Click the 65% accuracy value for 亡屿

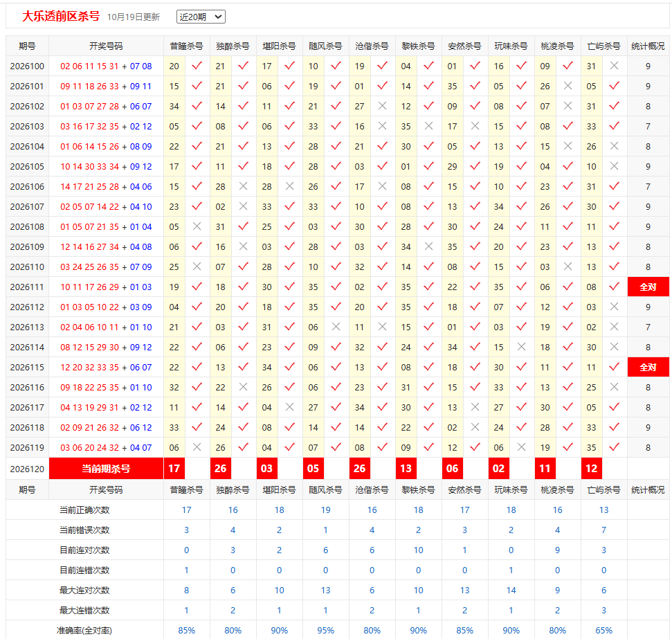(x=604, y=631)
